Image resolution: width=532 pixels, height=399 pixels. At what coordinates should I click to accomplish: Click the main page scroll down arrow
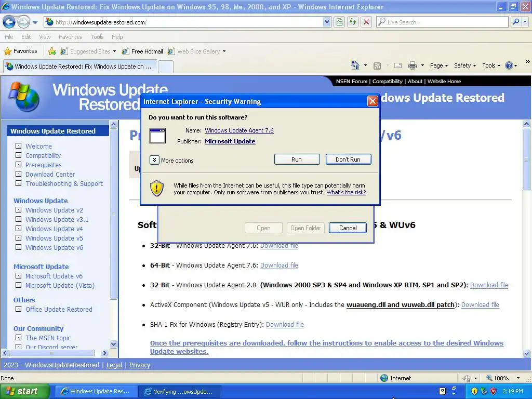pyautogui.click(x=527, y=353)
